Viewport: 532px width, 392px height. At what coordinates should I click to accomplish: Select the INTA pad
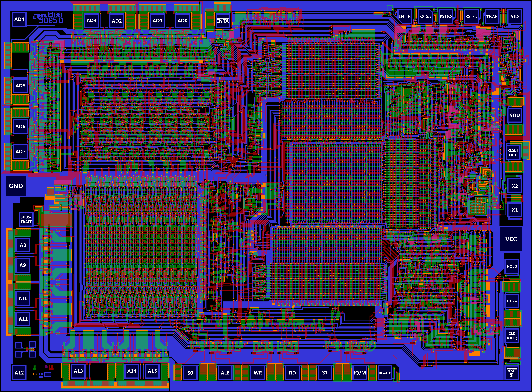pos(223,21)
